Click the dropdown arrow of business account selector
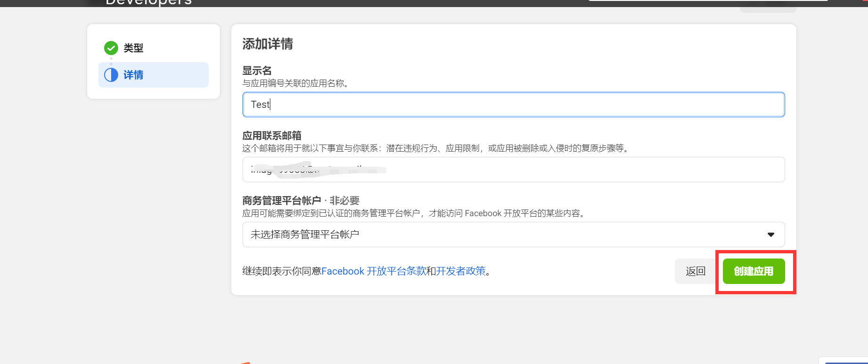Viewport: 868px width, 364px height. tap(771, 235)
